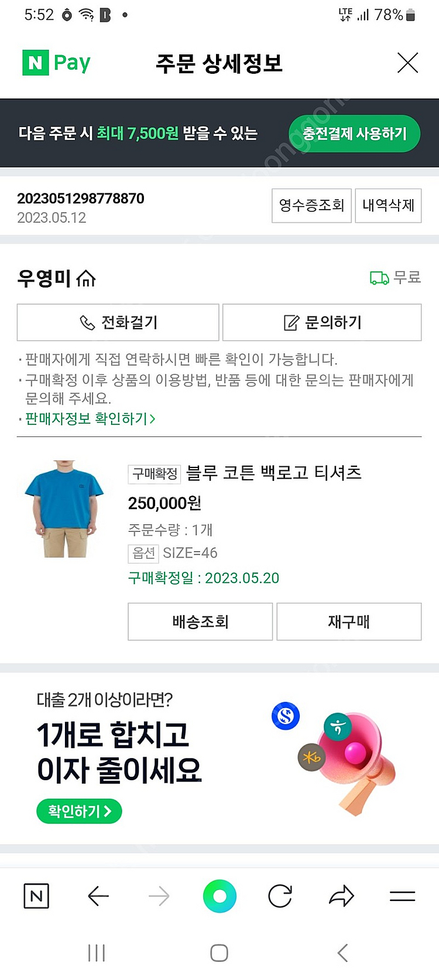The height and width of the screenshot is (980, 439).
Task: Tap the 충전결제 사용하기 button
Action: pyautogui.click(x=354, y=134)
